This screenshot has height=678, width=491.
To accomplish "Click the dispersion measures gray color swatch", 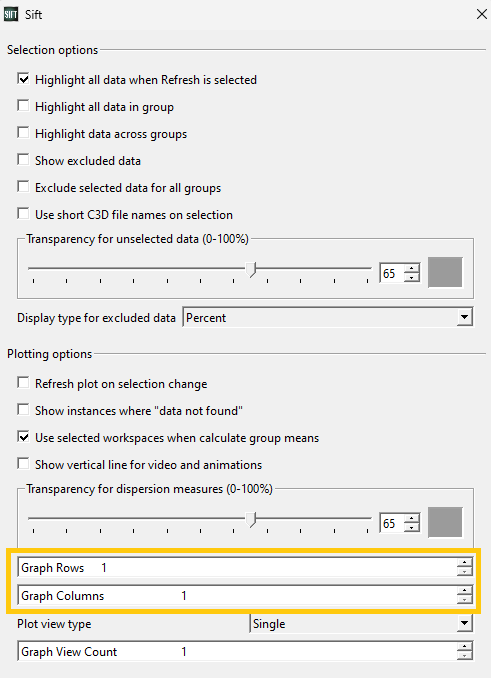I will pyautogui.click(x=445, y=522).
